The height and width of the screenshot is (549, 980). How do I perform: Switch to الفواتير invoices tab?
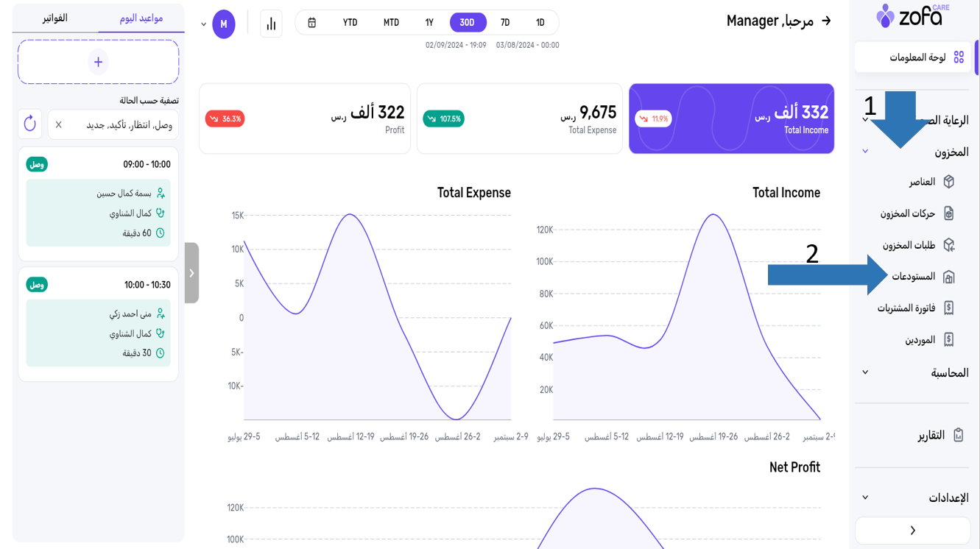[x=55, y=18]
